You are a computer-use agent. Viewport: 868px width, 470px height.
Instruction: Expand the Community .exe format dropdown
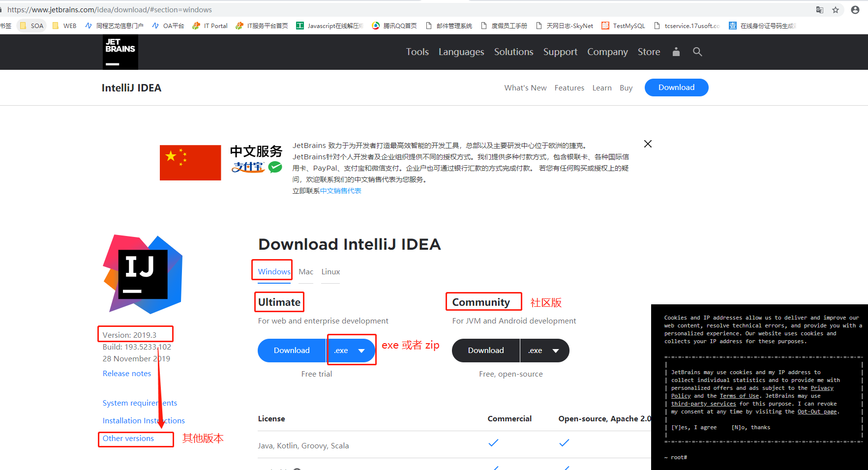pyautogui.click(x=544, y=351)
